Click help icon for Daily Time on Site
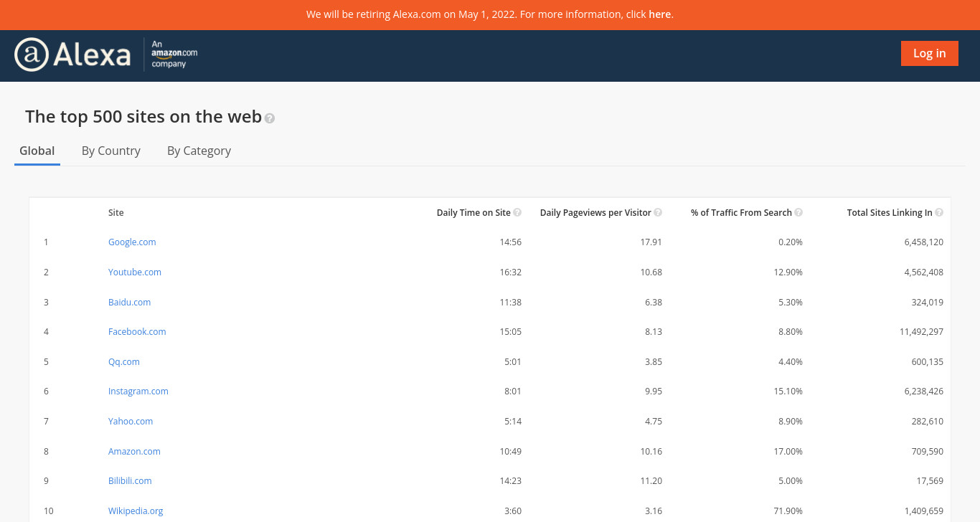The image size is (980, 522). 517,213
